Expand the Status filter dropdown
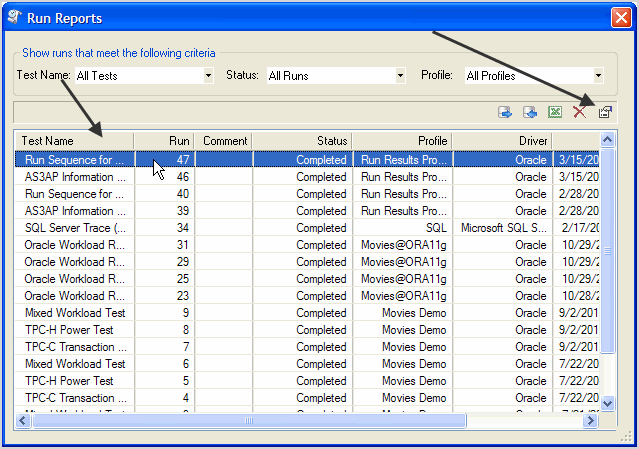The height and width of the screenshot is (449, 639). pos(400,75)
